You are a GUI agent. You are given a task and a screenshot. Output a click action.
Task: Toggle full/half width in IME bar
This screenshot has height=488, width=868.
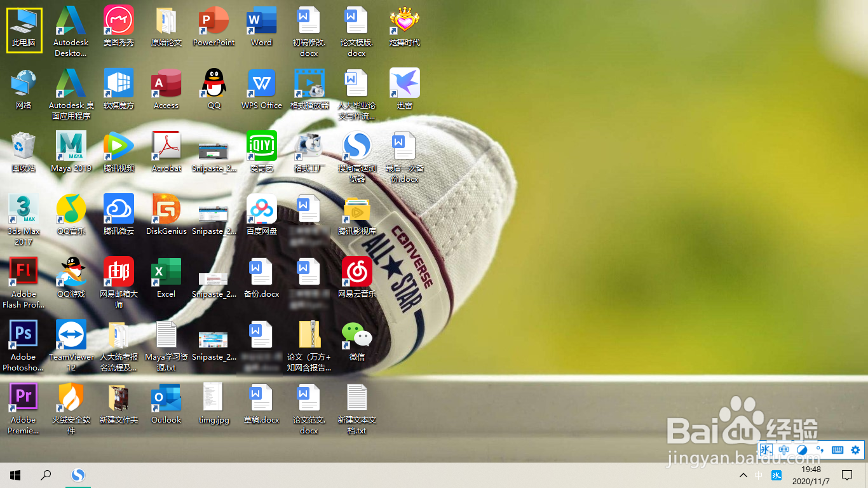click(x=802, y=450)
